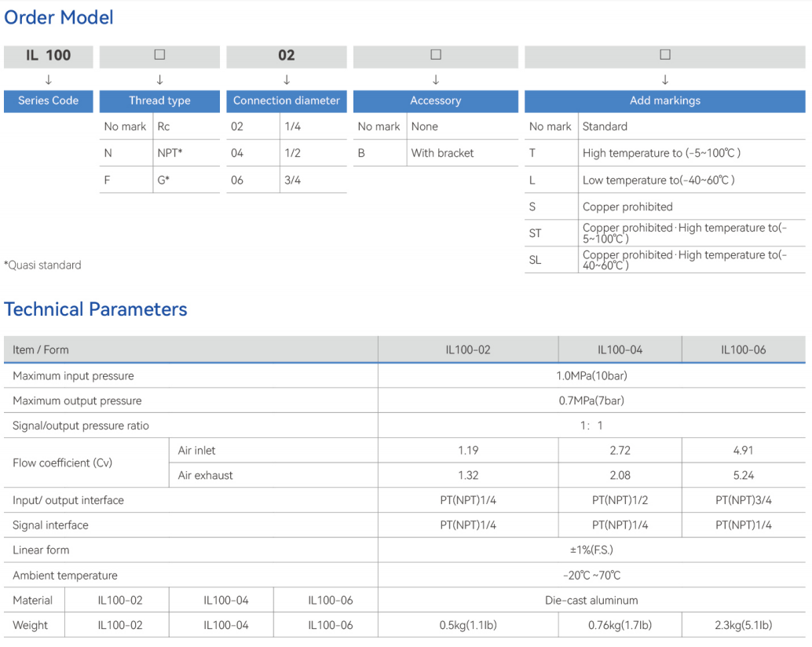Click the empty square box above Add markings
Image resolution: width=812 pixels, height=647 pixels.
coord(665,54)
